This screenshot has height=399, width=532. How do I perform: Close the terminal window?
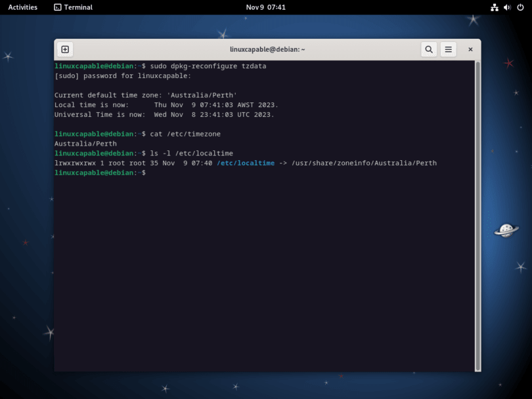[470, 49]
